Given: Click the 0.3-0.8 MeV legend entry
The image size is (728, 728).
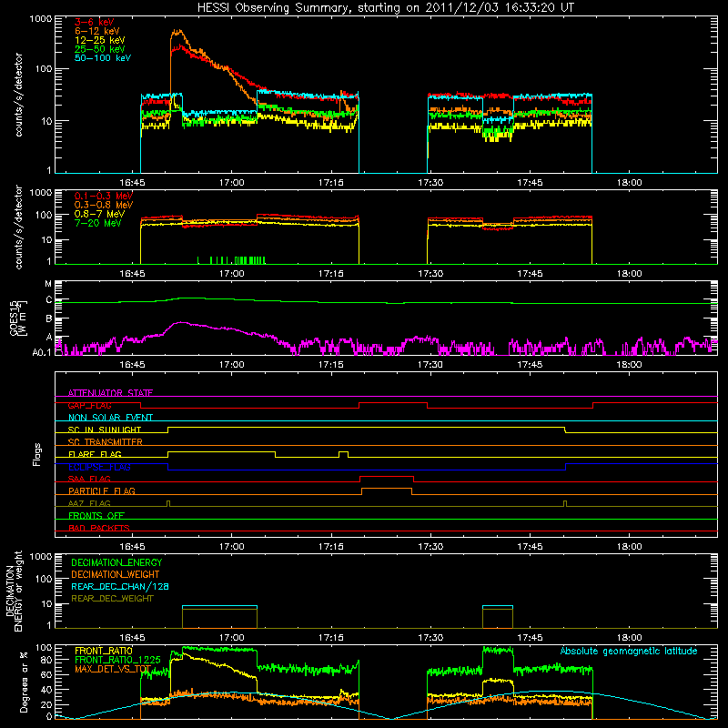Looking at the screenshot, I should (x=104, y=205).
